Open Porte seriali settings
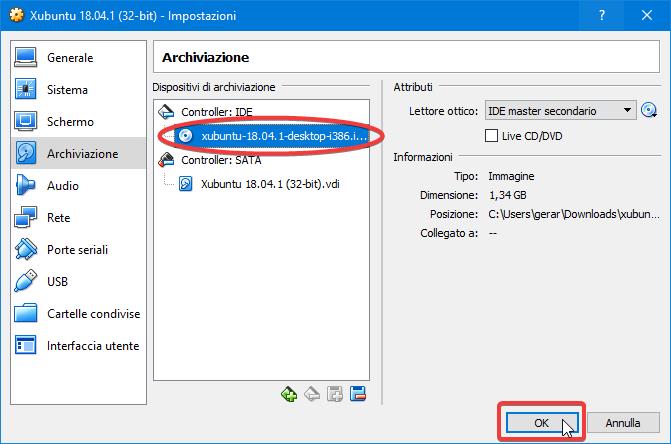 [x=78, y=250]
